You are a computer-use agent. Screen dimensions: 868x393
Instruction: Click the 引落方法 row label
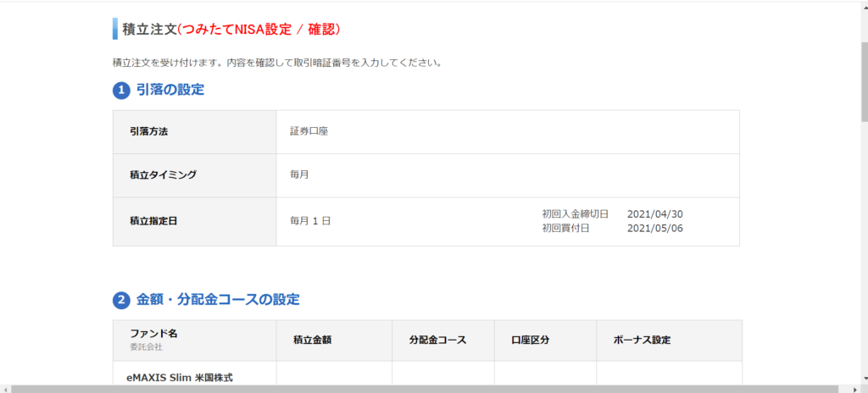(x=149, y=132)
